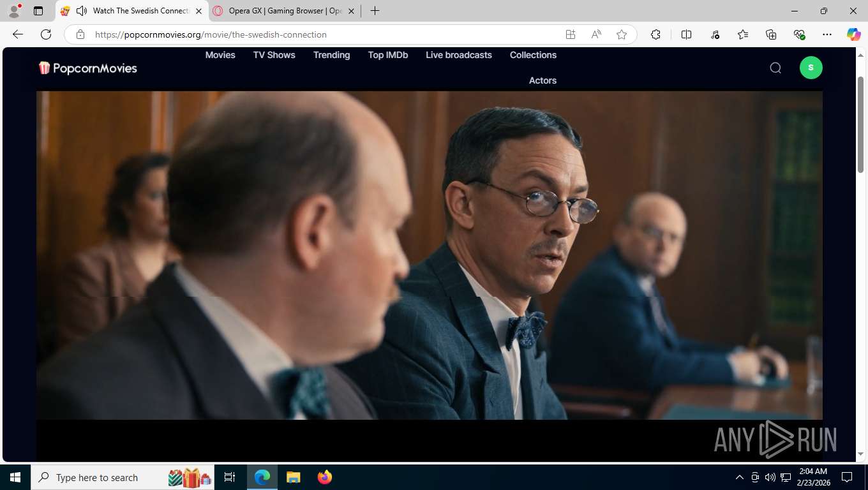Open the Favorites list icon
The image size is (868, 490).
coord(743,34)
